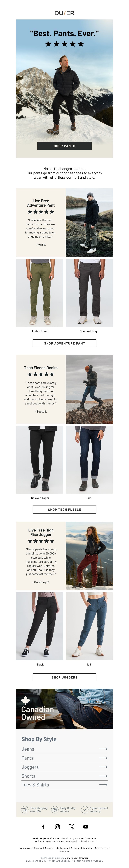This screenshot has width=129, height=868.
Task: Click the SHOP ADVENTURE PANT button
Action: click(x=64, y=343)
